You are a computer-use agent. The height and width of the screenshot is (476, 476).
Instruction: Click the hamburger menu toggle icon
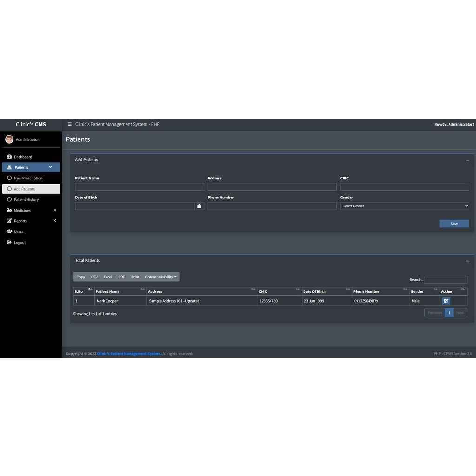tap(70, 124)
